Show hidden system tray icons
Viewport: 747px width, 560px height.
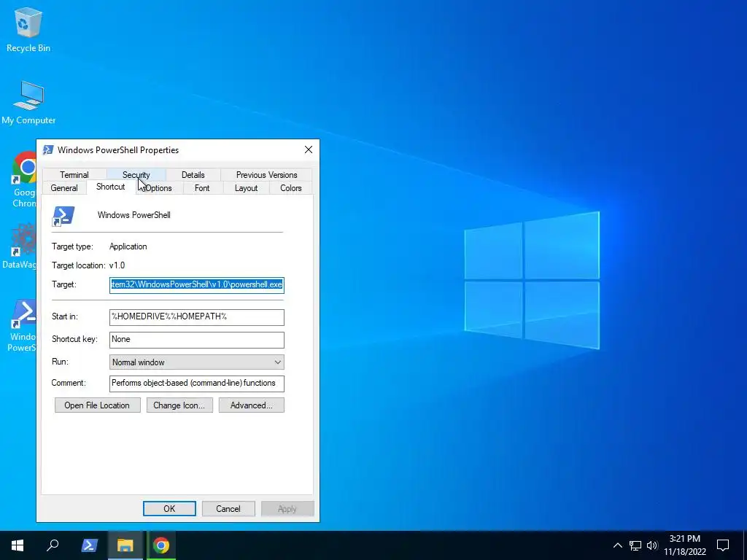pos(617,545)
